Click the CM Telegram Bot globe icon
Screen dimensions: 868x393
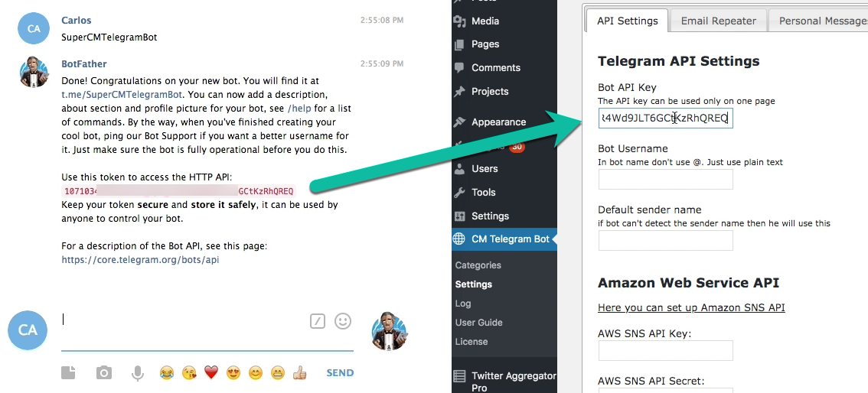(459, 239)
